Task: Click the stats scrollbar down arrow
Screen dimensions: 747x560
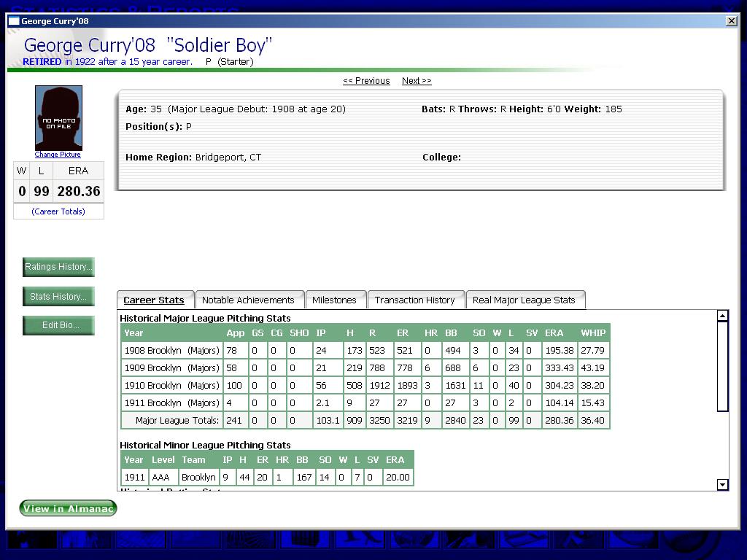Action: click(x=723, y=485)
